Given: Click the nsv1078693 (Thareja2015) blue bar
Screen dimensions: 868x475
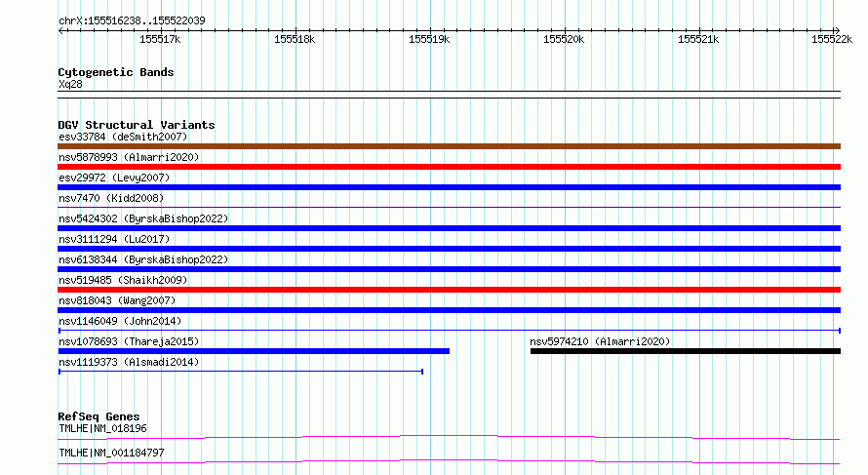Looking at the screenshot, I should point(254,351).
